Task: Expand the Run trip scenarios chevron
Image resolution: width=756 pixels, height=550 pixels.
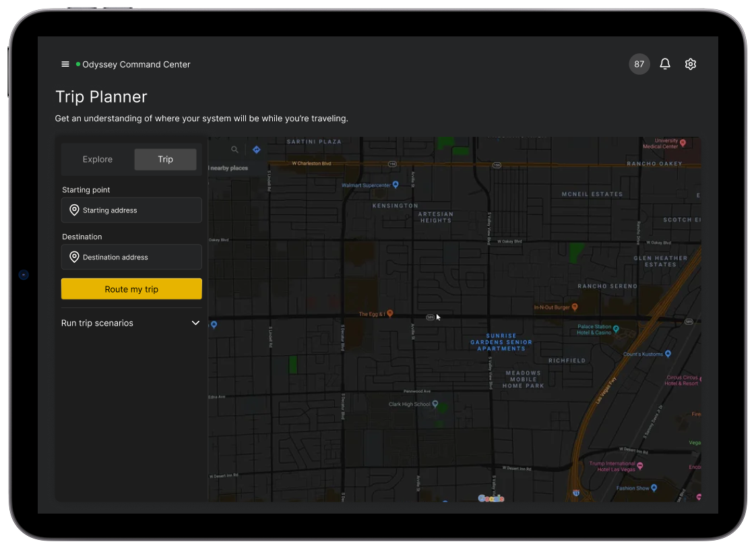Action: click(x=195, y=324)
